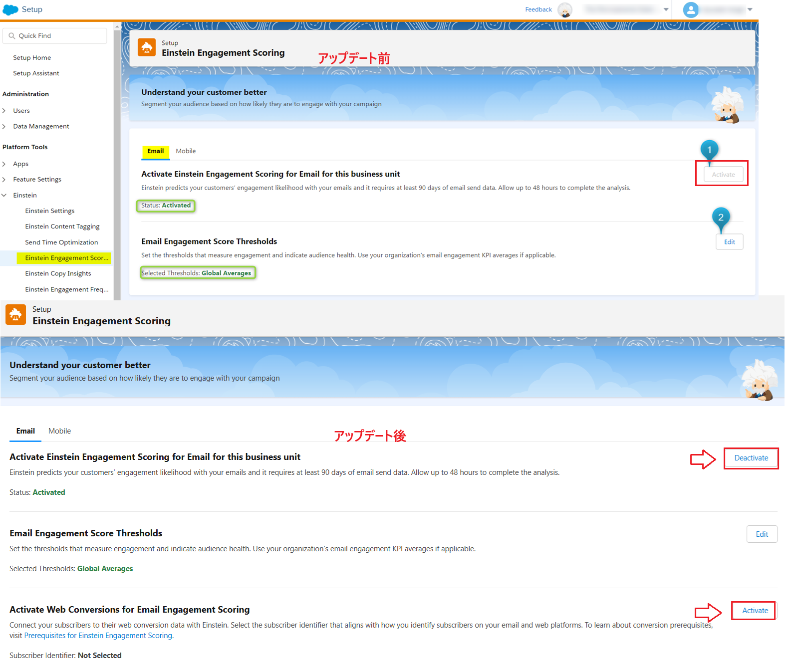Open the dropdown arrow next to user name
The image size is (785, 672).
click(750, 9)
